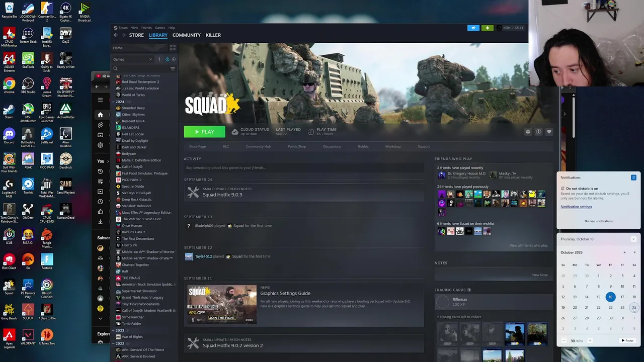The width and height of the screenshot is (644, 362).
Task: Go to next month in calendar
Action: 634,252
